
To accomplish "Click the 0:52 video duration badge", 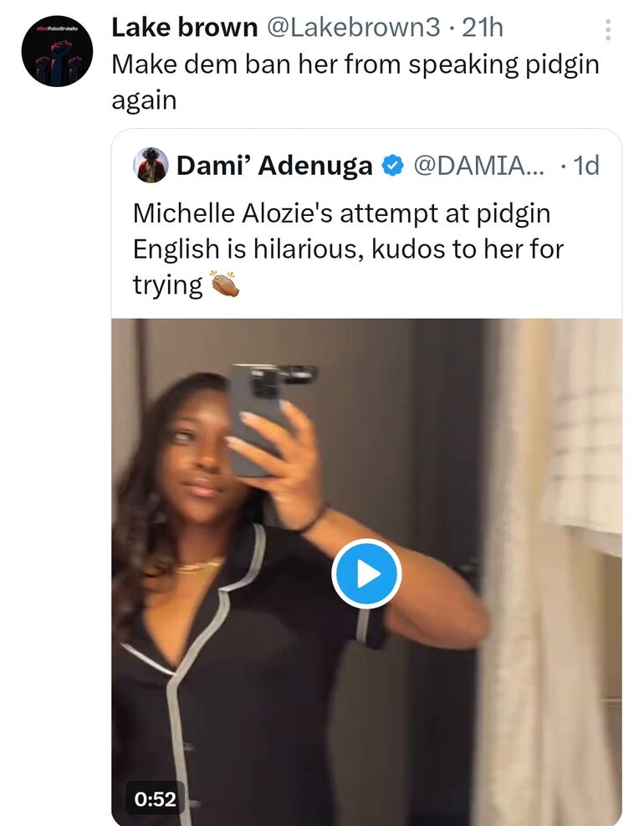I will (x=156, y=799).
